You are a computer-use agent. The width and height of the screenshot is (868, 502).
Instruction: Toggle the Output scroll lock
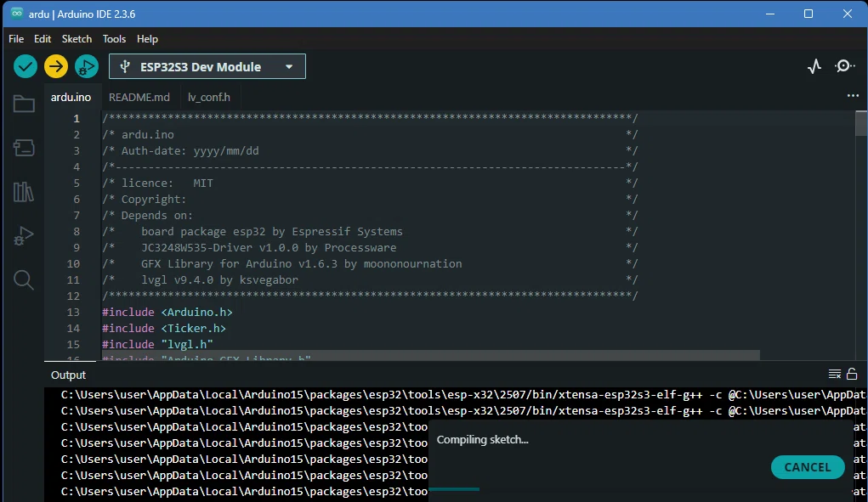852,375
